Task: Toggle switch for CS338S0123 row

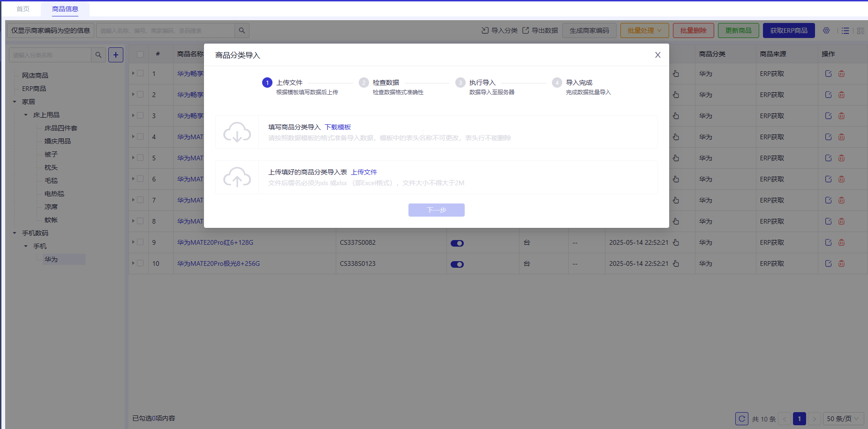Action: click(457, 264)
